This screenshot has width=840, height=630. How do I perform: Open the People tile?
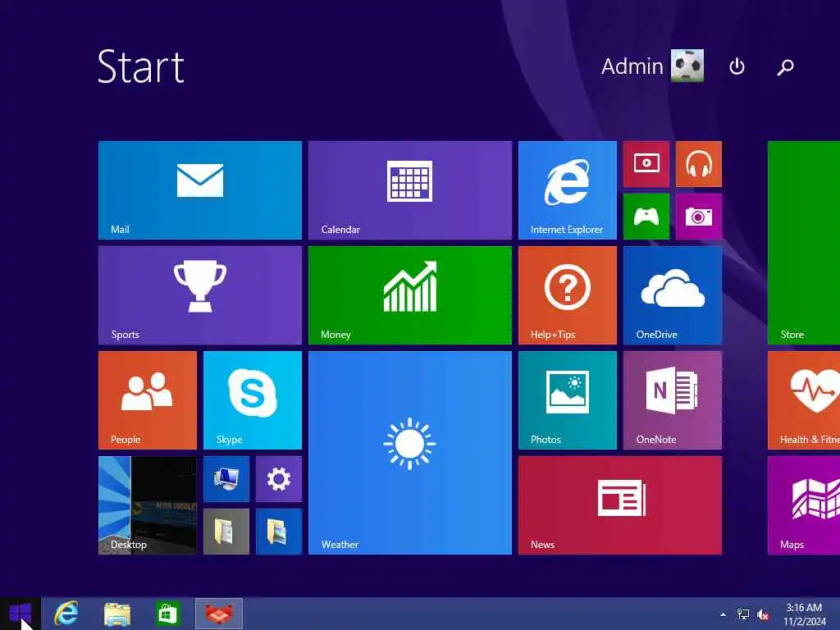pyautogui.click(x=148, y=400)
